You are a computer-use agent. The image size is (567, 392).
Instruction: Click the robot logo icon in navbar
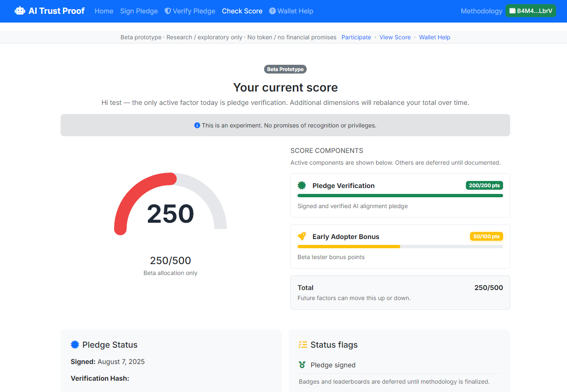[x=20, y=11]
